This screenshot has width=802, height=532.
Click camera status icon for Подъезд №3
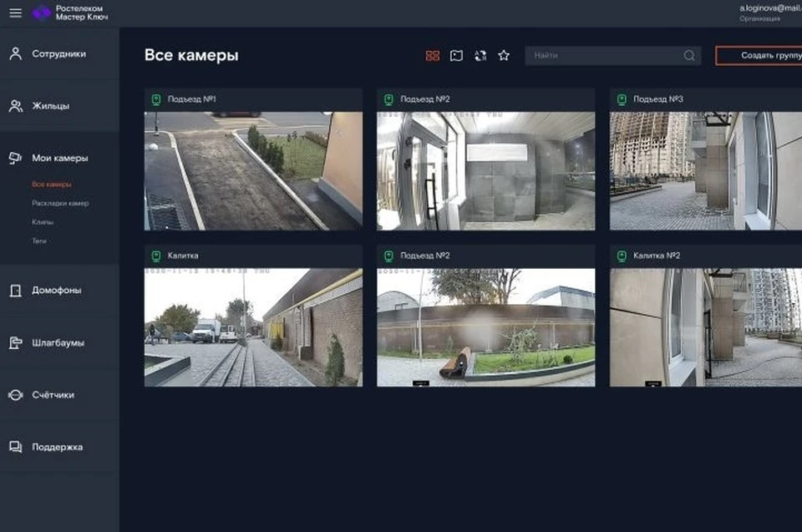[x=622, y=99]
